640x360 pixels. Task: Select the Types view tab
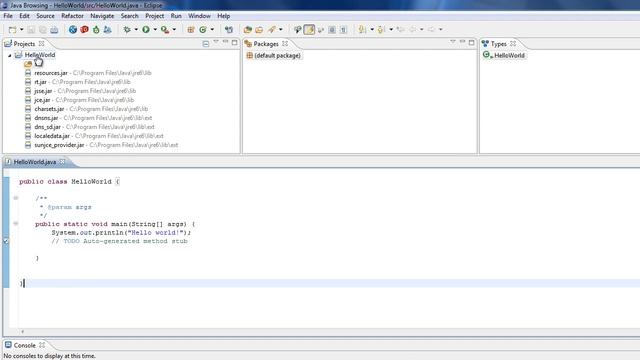point(498,44)
